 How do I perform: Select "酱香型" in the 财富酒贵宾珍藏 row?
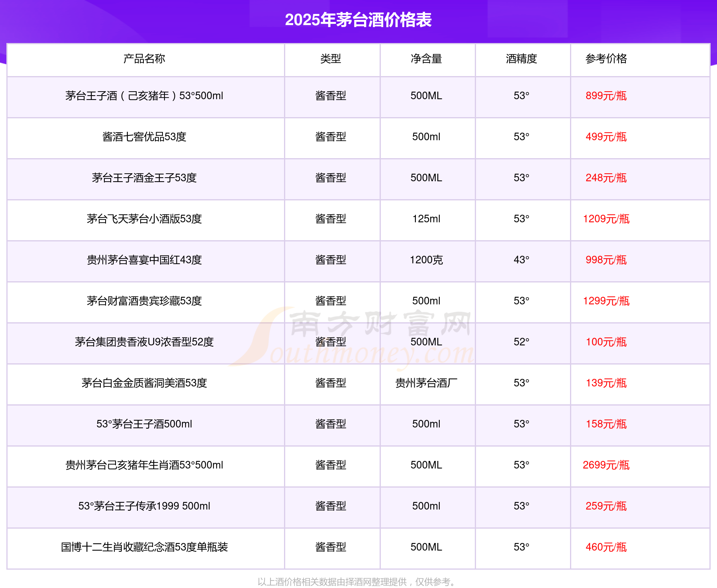(331, 301)
